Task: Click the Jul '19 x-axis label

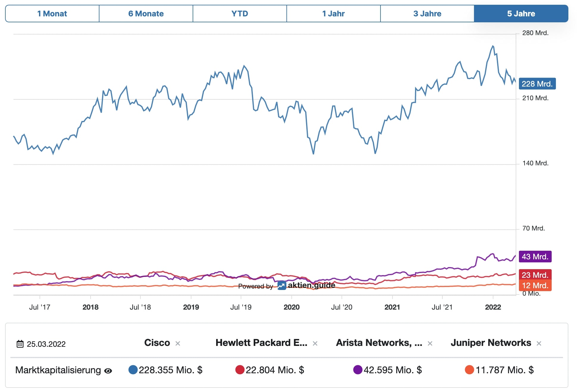Action: tap(241, 307)
